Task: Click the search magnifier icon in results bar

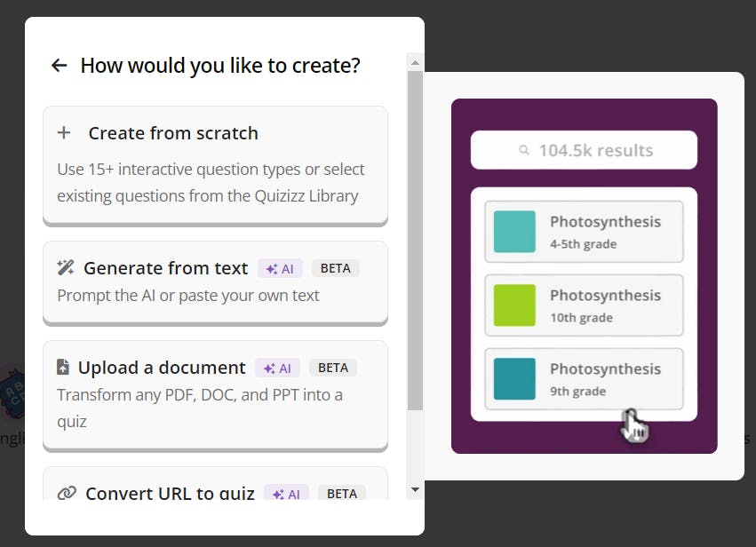Action: point(524,150)
